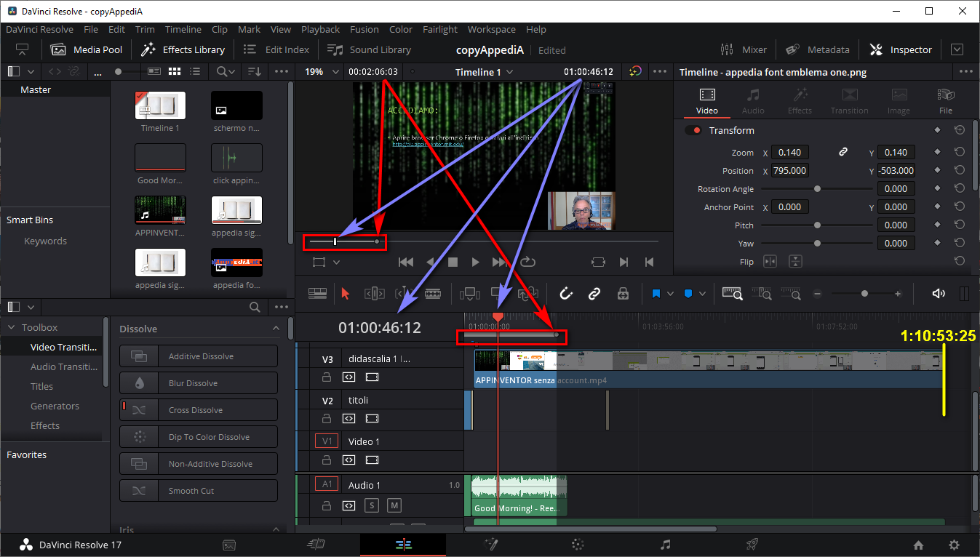Open the Marker color dropdown arrow
This screenshot has height=557, width=980.
click(x=702, y=294)
